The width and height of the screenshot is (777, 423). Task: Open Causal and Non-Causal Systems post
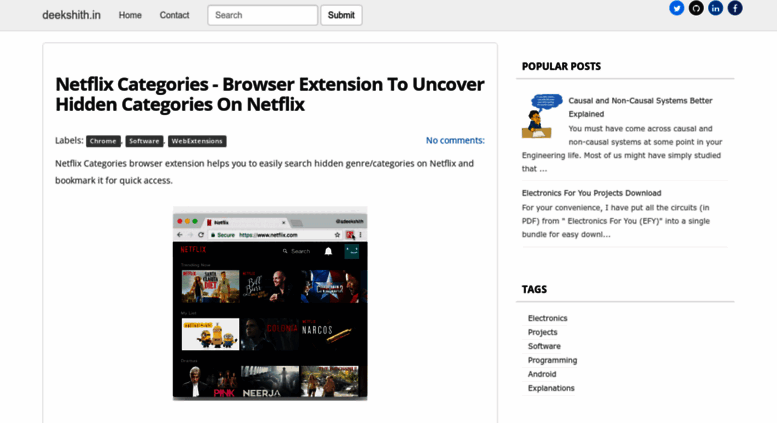[x=640, y=107]
